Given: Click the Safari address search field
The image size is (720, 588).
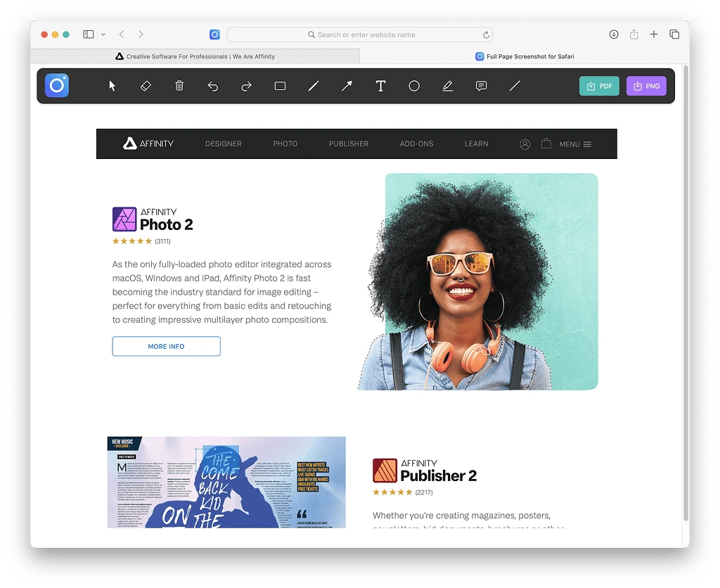Looking at the screenshot, I should point(359,34).
